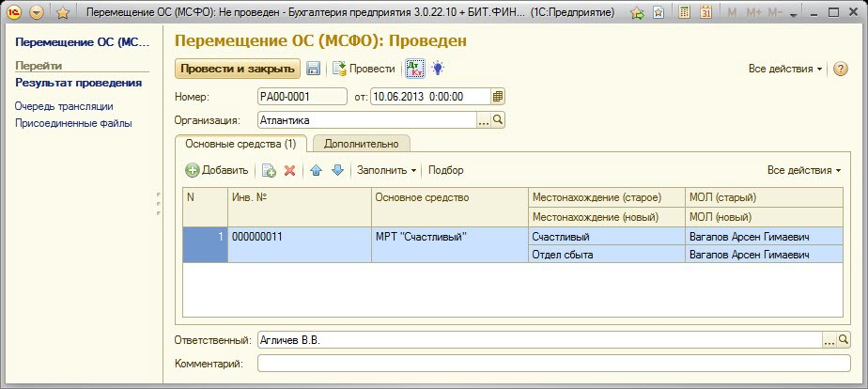Click into the Комментарий text field
The width and height of the screenshot is (868, 389).
coord(554,364)
